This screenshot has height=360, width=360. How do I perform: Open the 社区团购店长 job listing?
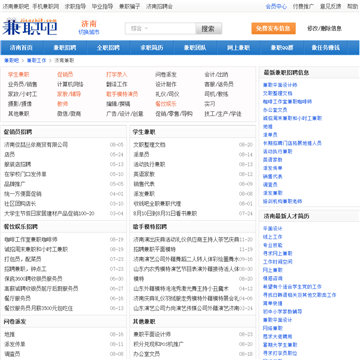click(x=20, y=204)
